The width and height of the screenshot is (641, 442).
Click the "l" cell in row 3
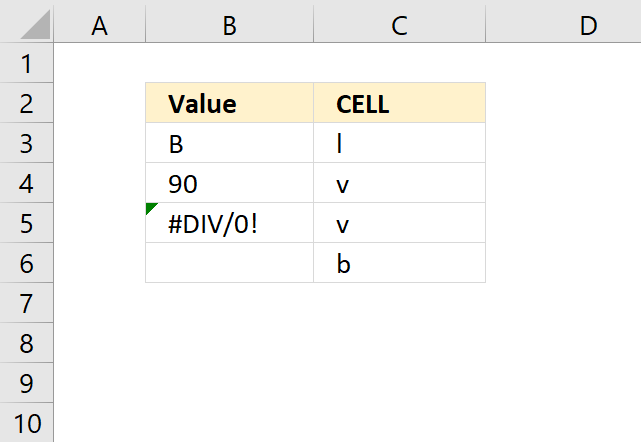click(x=399, y=144)
